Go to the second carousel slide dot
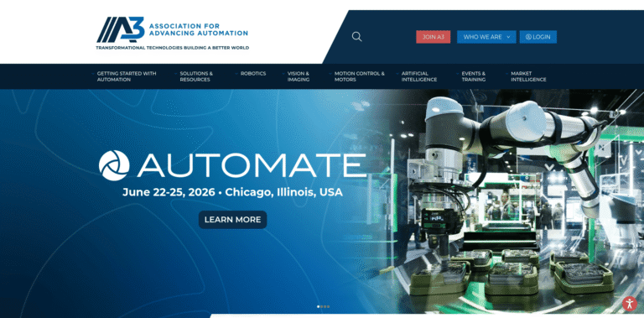 point(322,306)
